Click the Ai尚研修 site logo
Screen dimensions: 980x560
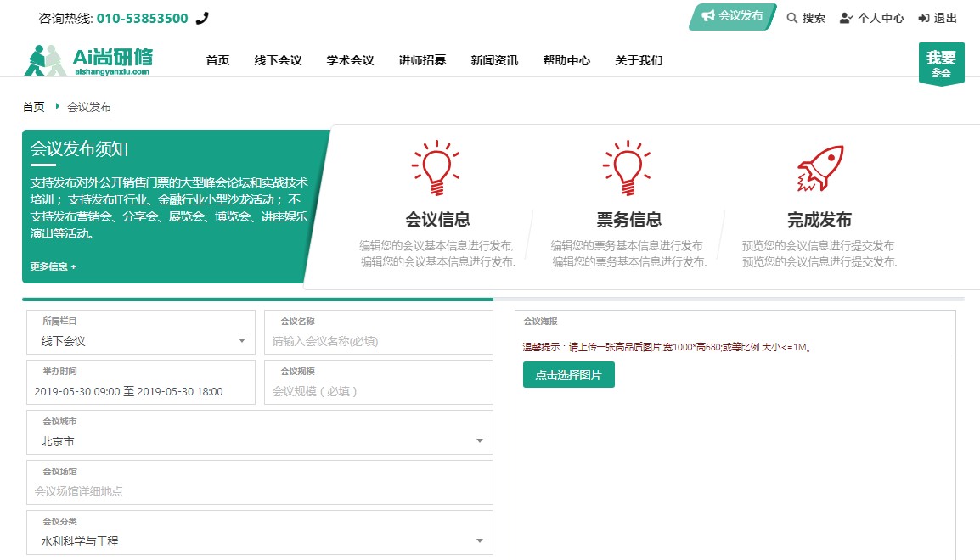pyautogui.click(x=88, y=60)
